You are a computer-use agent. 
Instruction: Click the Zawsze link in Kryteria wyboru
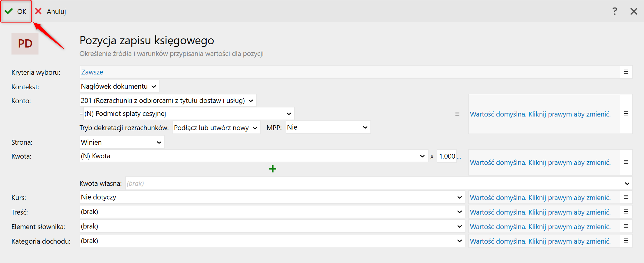(x=92, y=72)
